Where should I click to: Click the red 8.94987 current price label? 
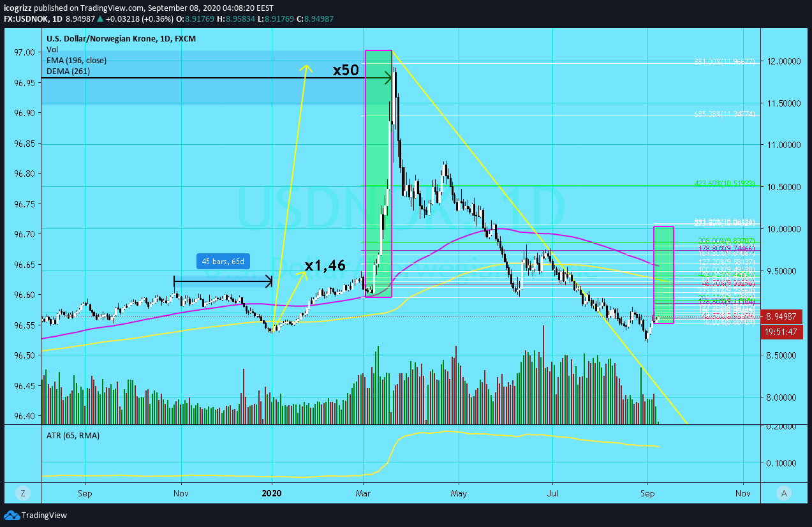click(781, 316)
